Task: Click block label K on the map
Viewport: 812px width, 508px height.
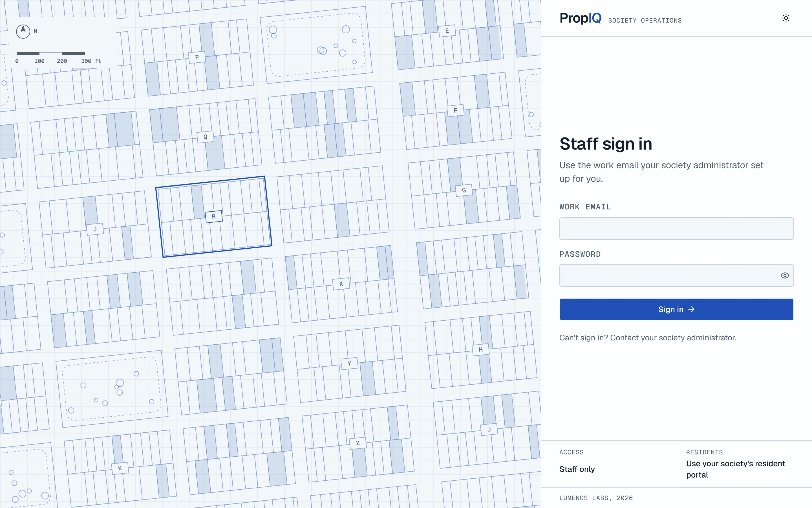Action: 120,468
